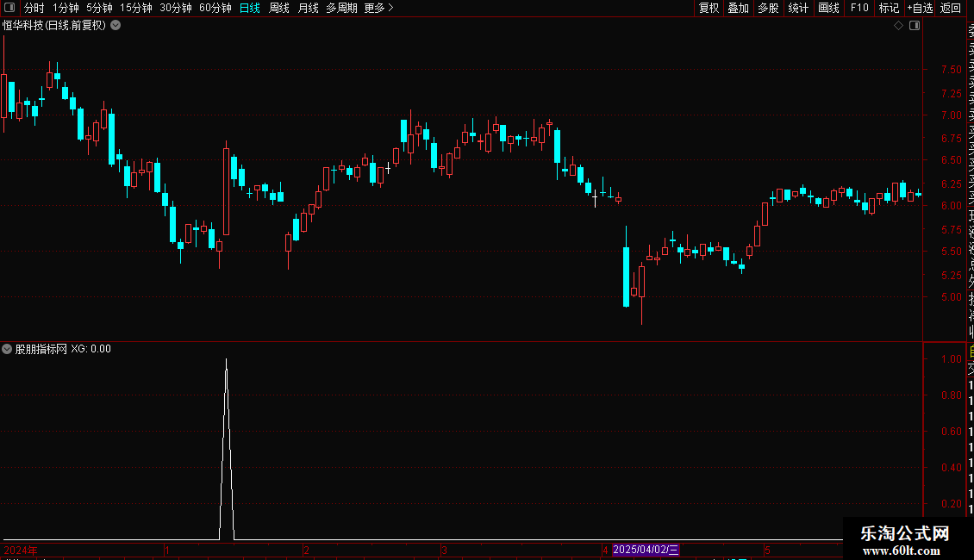The width and height of the screenshot is (974, 560).
Task: Click month 3 marker on time axis
Action: coord(444,550)
